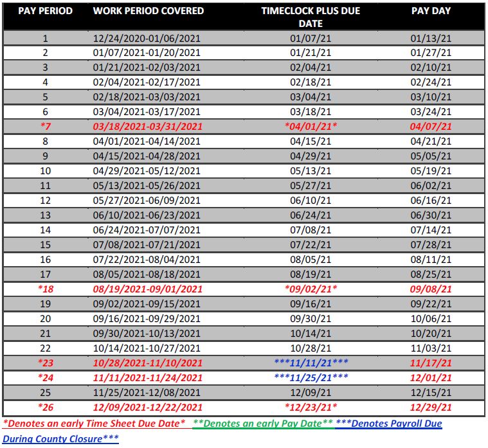
Task: Click blue due date ***11/25/21***
Action: click(311, 377)
